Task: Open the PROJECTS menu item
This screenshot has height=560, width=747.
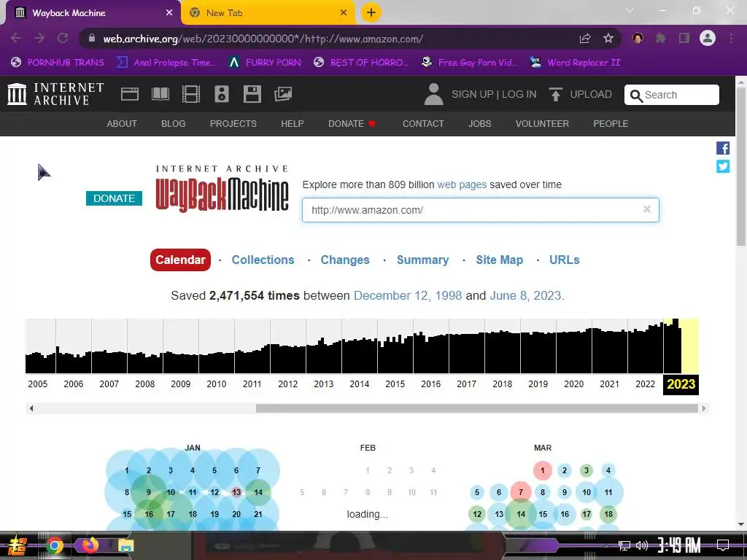Action: tap(233, 124)
